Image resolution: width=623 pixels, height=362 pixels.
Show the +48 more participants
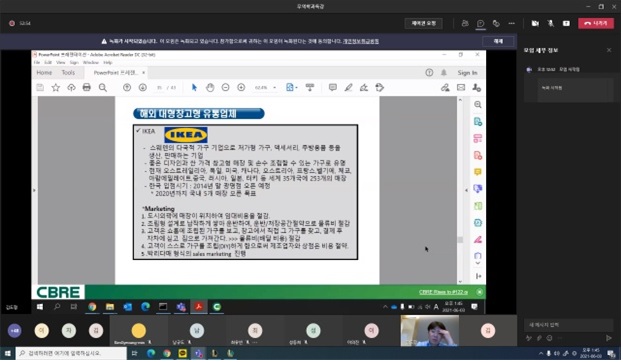15,330
